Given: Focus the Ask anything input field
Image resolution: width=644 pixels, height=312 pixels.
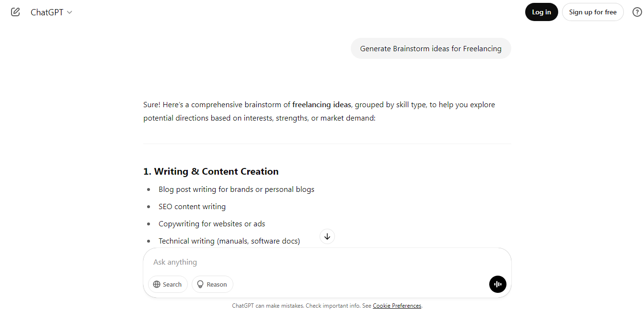Looking at the screenshot, I should pos(316,262).
